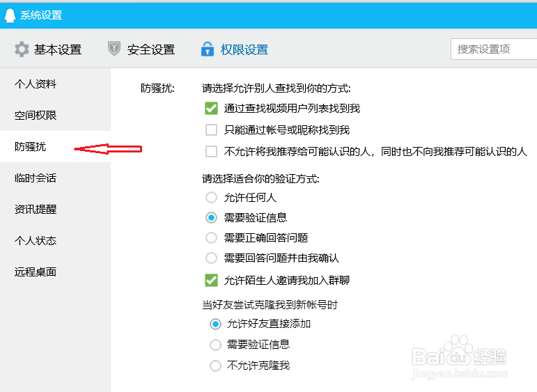The image size is (537, 392).
Task: Click the 请选择适合你的验证方式 heading
Action: tap(260, 179)
